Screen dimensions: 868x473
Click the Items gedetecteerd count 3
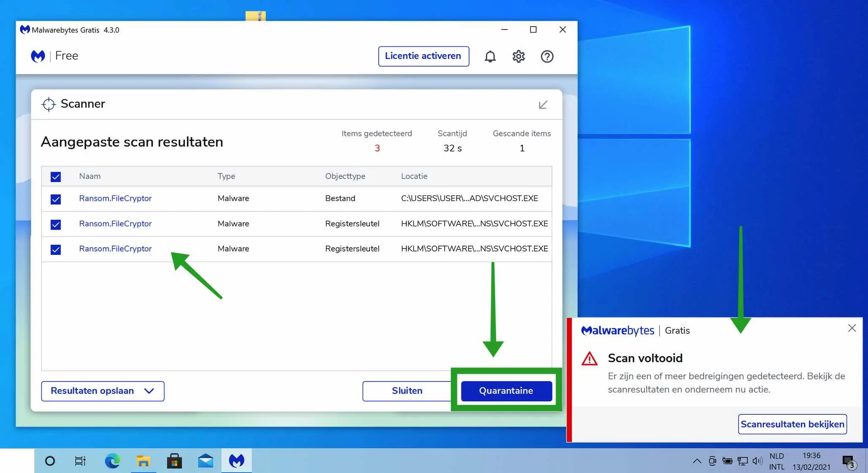pos(377,148)
